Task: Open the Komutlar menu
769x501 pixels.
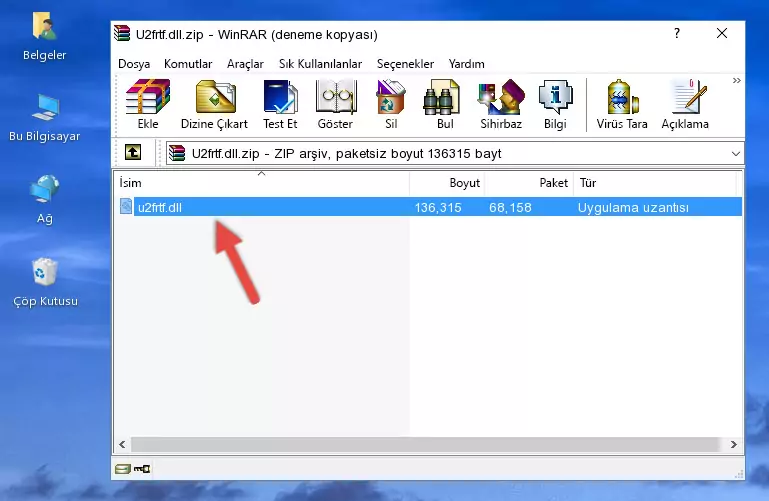Action: (188, 64)
